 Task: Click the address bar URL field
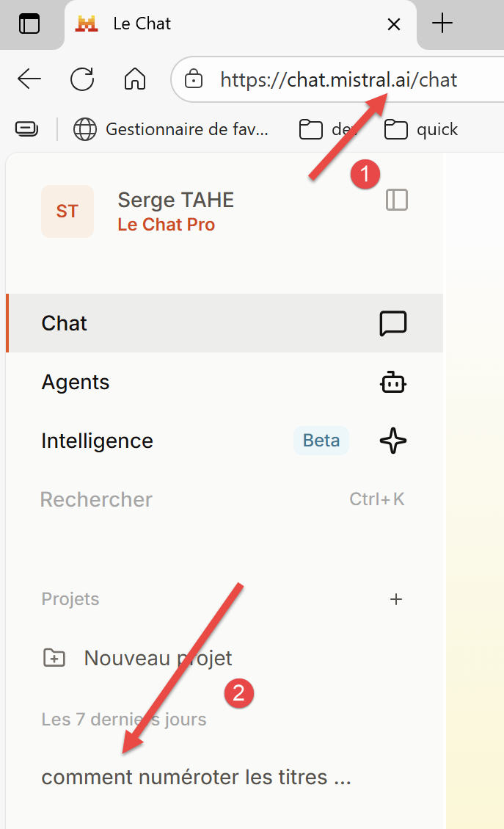click(338, 79)
